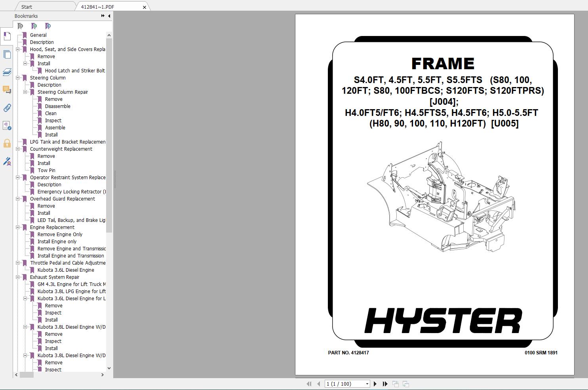The image size is (588, 390).
Task: Click the frame illustration on the page
Action: (x=441, y=197)
